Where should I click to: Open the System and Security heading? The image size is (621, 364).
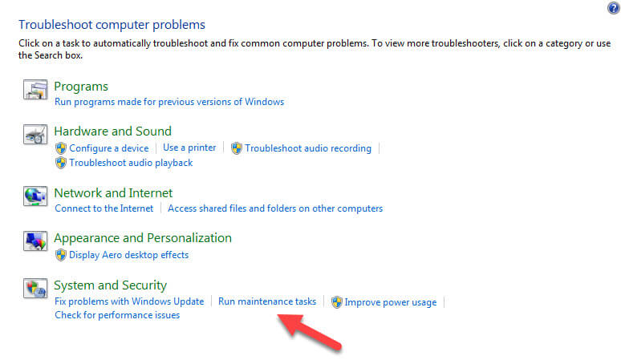pyautogui.click(x=110, y=285)
